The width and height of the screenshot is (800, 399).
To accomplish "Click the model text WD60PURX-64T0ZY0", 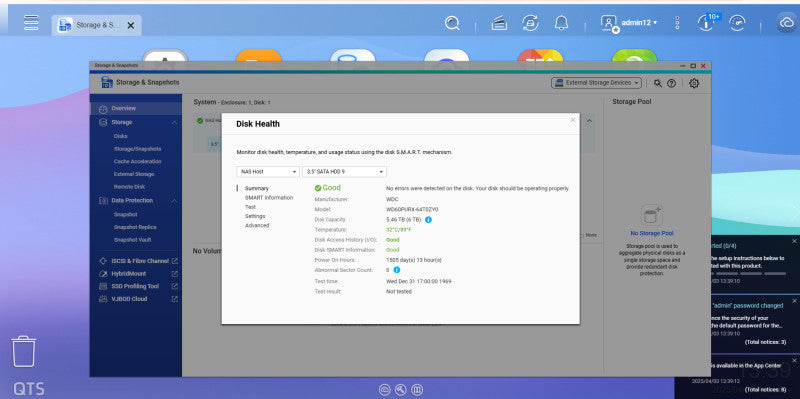I will point(412,209).
